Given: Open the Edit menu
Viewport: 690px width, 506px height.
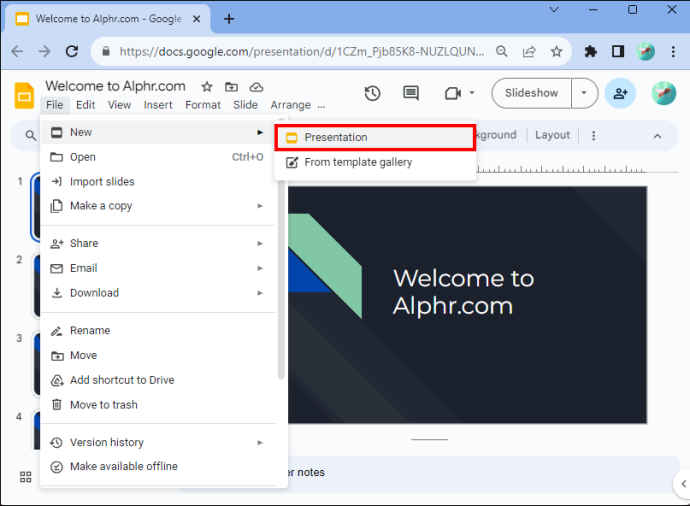Looking at the screenshot, I should pyautogui.click(x=85, y=105).
